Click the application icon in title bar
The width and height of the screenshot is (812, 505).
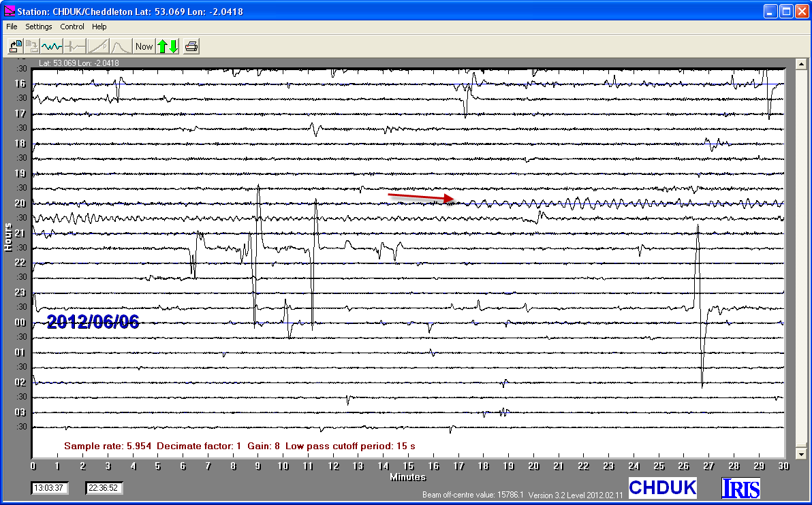tap(10, 11)
